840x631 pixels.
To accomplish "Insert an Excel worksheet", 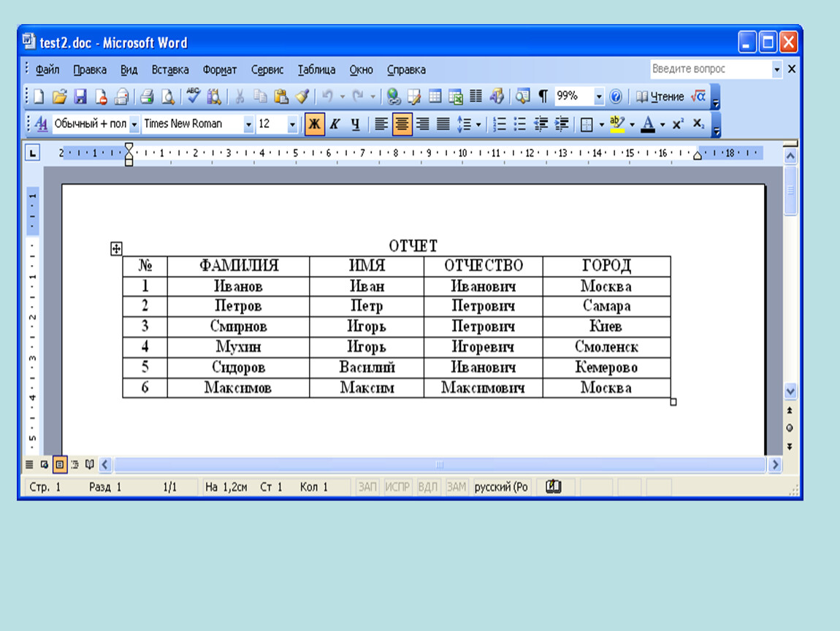I will [x=455, y=96].
